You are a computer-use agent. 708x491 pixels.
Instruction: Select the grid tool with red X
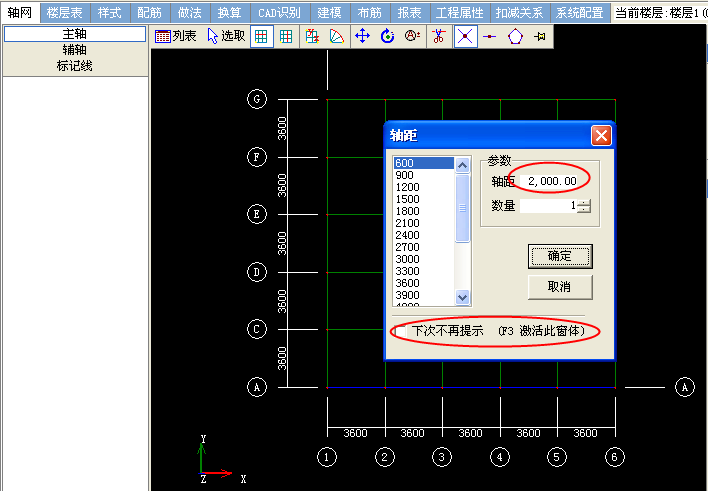click(x=312, y=36)
